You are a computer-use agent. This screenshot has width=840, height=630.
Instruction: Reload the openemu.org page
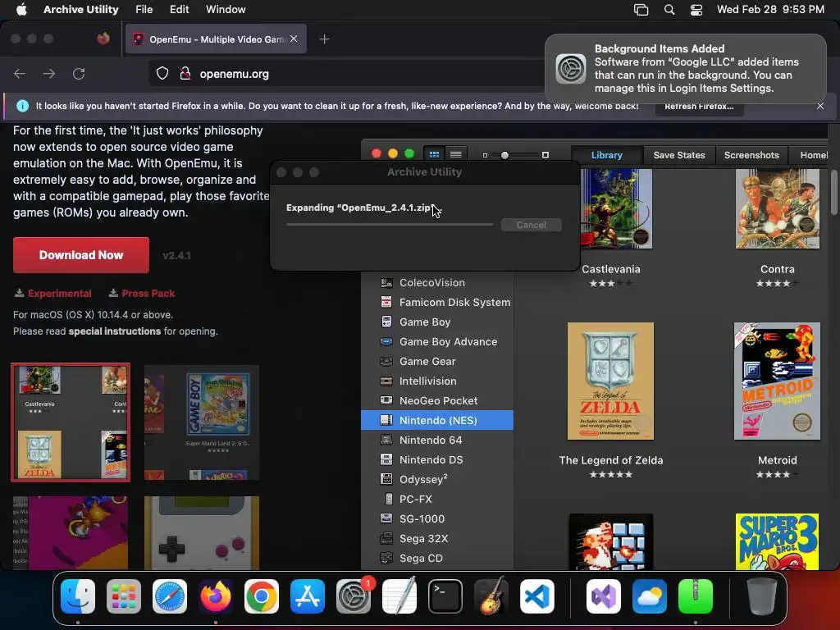pos(79,73)
